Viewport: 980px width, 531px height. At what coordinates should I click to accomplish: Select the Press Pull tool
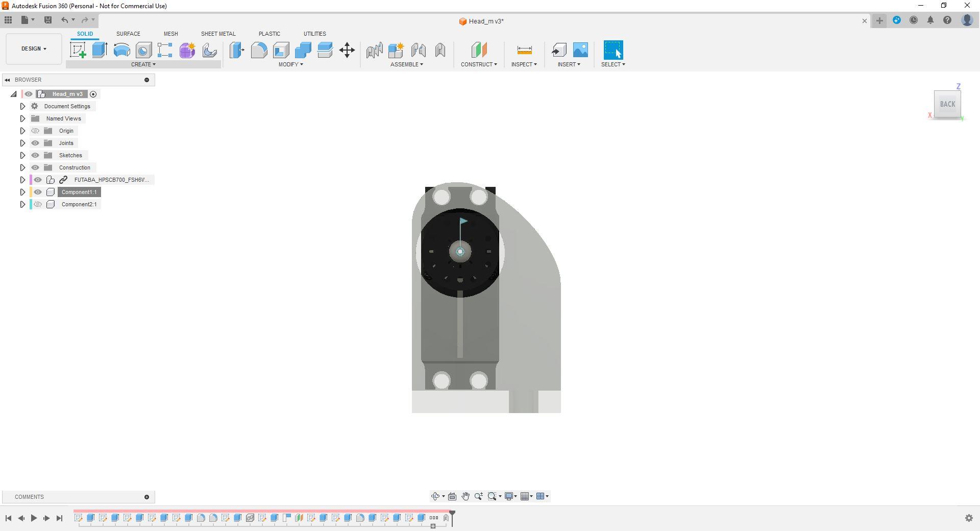tap(237, 50)
